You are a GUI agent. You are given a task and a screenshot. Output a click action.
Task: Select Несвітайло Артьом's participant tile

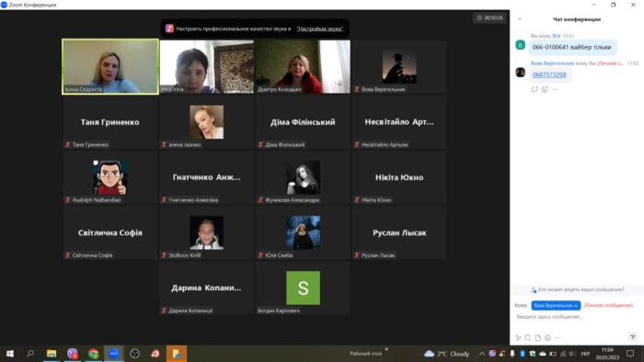pyautogui.click(x=399, y=122)
